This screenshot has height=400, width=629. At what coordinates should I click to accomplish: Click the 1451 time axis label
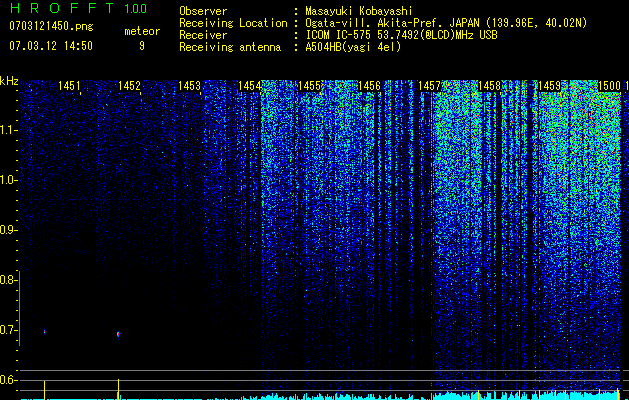point(69,85)
